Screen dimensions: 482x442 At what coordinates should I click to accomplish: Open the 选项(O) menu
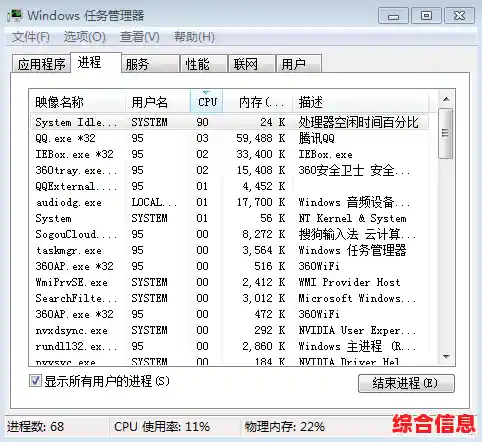coord(85,37)
